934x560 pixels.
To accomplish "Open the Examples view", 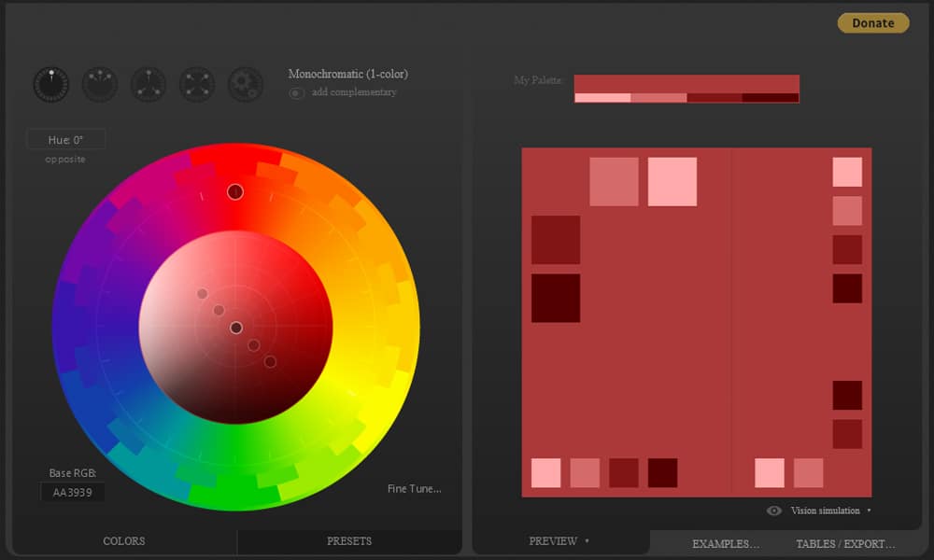I will tap(725, 544).
